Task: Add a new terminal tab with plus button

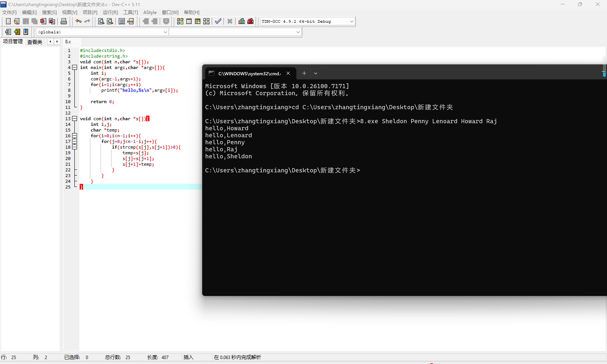Action: coord(304,73)
